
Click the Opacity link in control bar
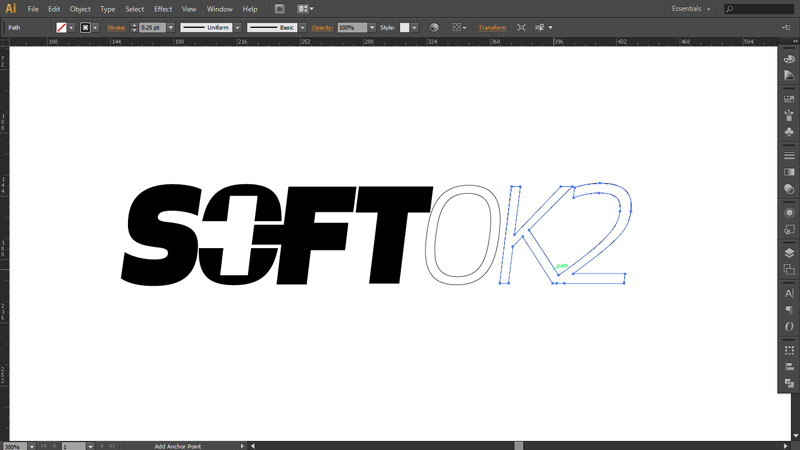(x=322, y=28)
